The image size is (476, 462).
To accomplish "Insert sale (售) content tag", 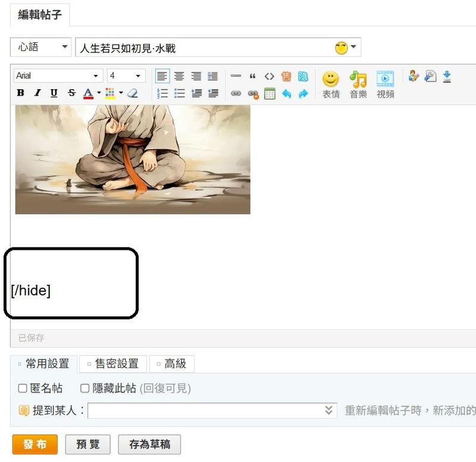I will pyautogui.click(x=286, y=76).
